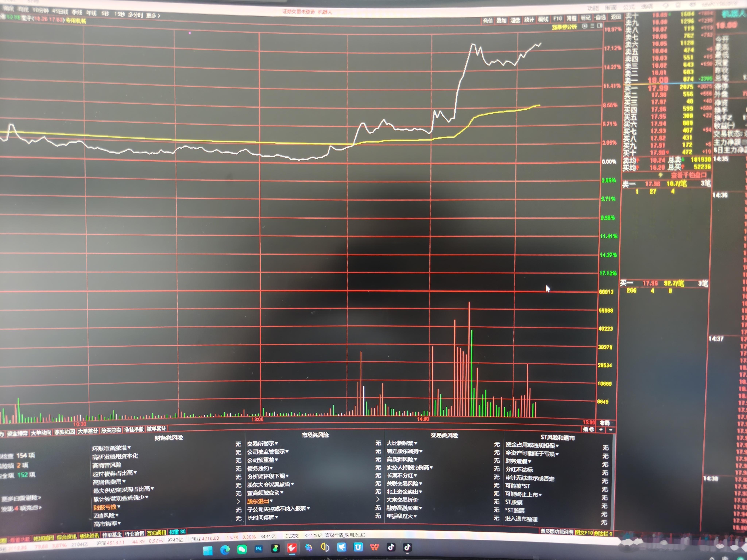
Task: Click the minus button next to 指标
Action: tap(611, 430)
